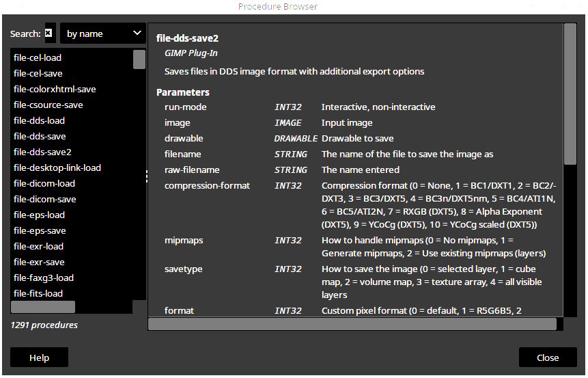The image size is (588, 378).
Task: Click the details pane horizontal scrollbar
Action: pos(352,324)
